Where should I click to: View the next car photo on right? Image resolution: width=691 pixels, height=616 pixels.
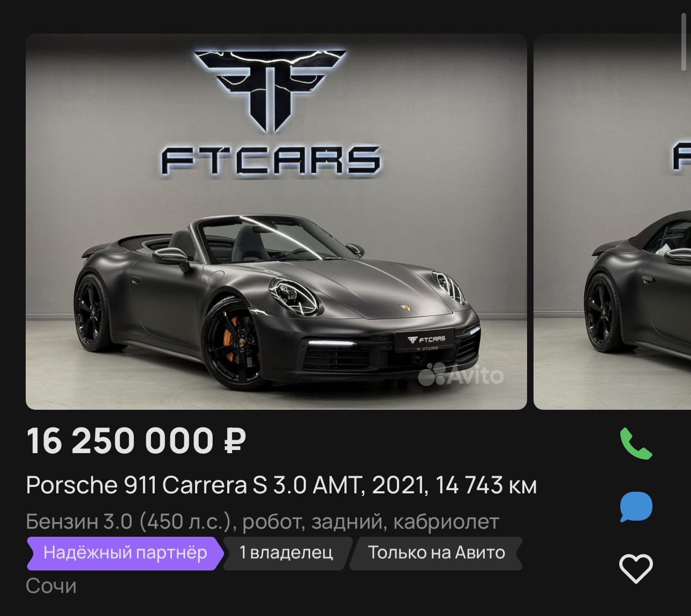point(612,222)
